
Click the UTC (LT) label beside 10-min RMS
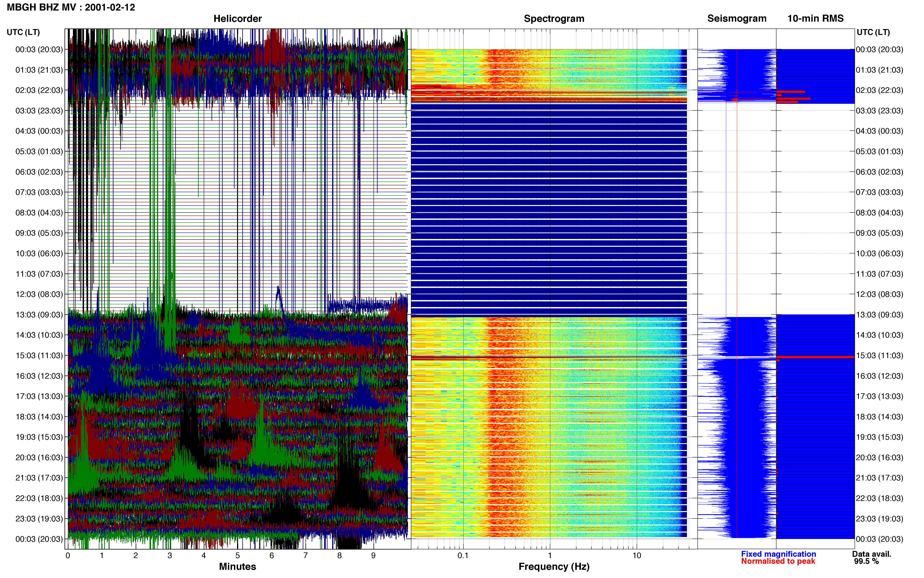873,32
